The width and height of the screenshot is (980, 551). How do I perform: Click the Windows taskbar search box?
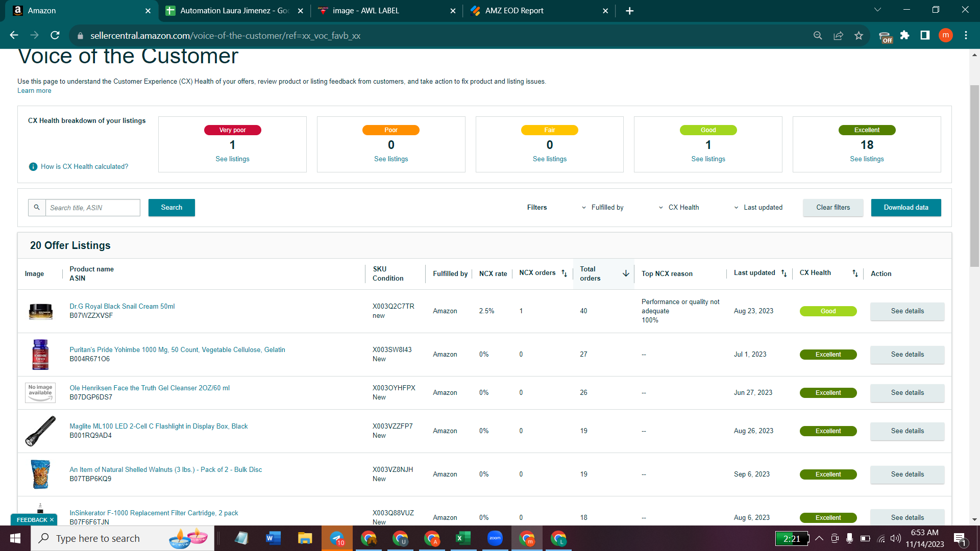[122, 538]
